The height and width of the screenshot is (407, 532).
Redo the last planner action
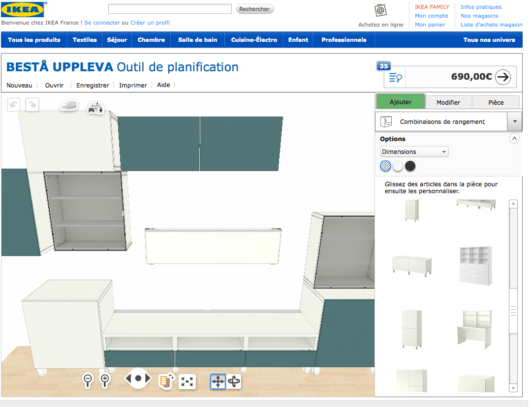pos(32,105)
